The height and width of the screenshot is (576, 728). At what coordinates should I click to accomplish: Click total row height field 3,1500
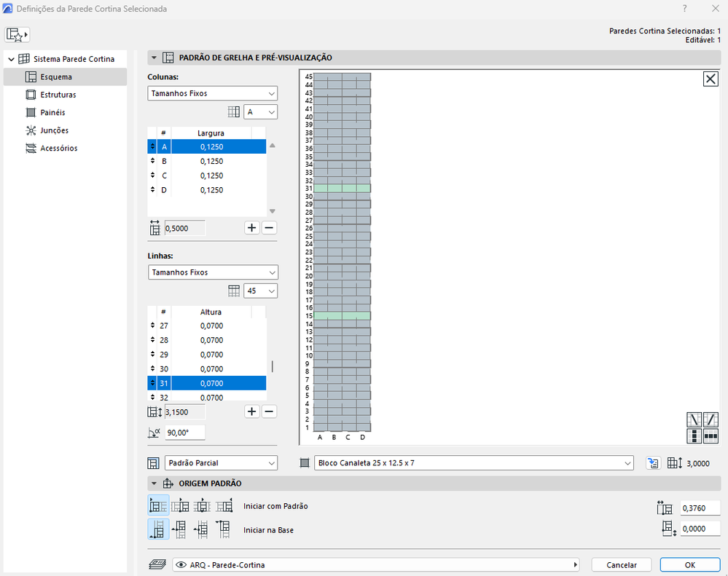coord(185,412)
